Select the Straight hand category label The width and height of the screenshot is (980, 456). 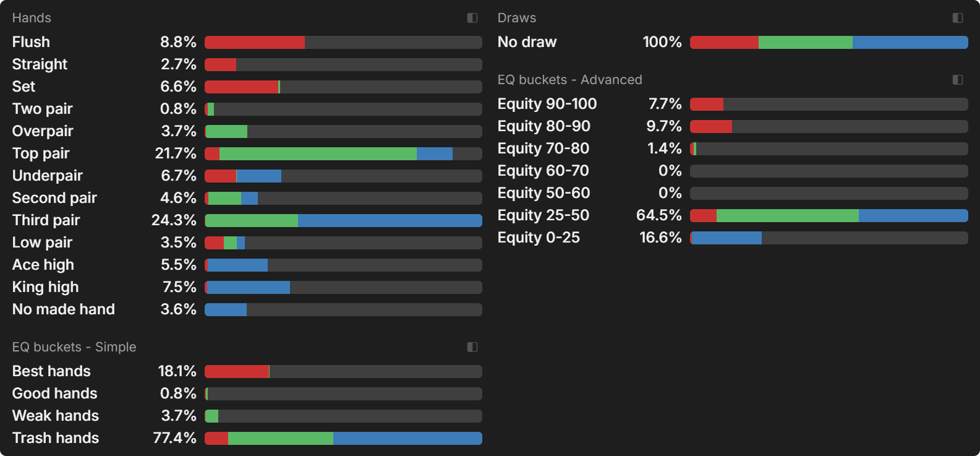click(x=40, y=64)
